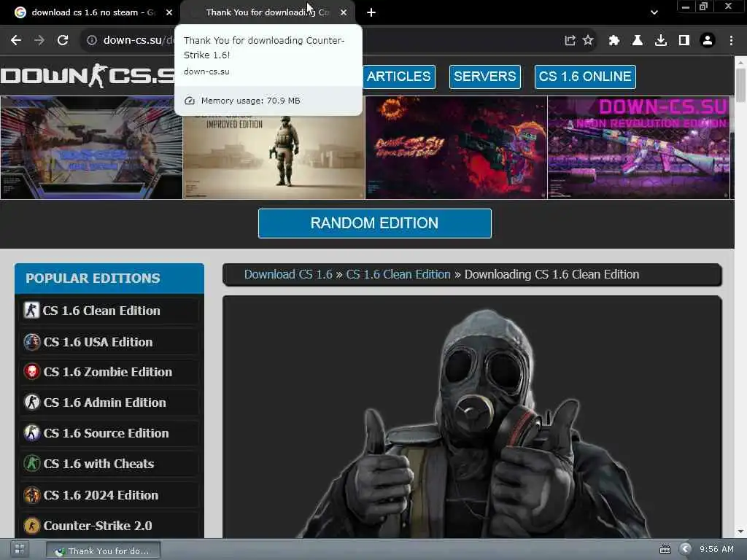Click the scrollbar down arrow

click(x=740, y=532)
